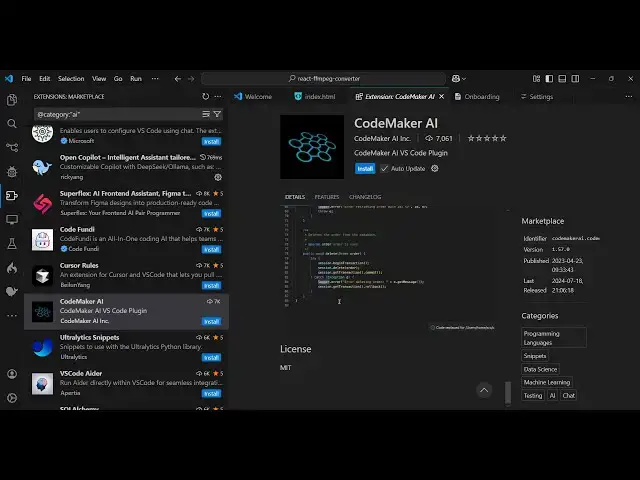Open Run and Debug view

pos(12,171)
